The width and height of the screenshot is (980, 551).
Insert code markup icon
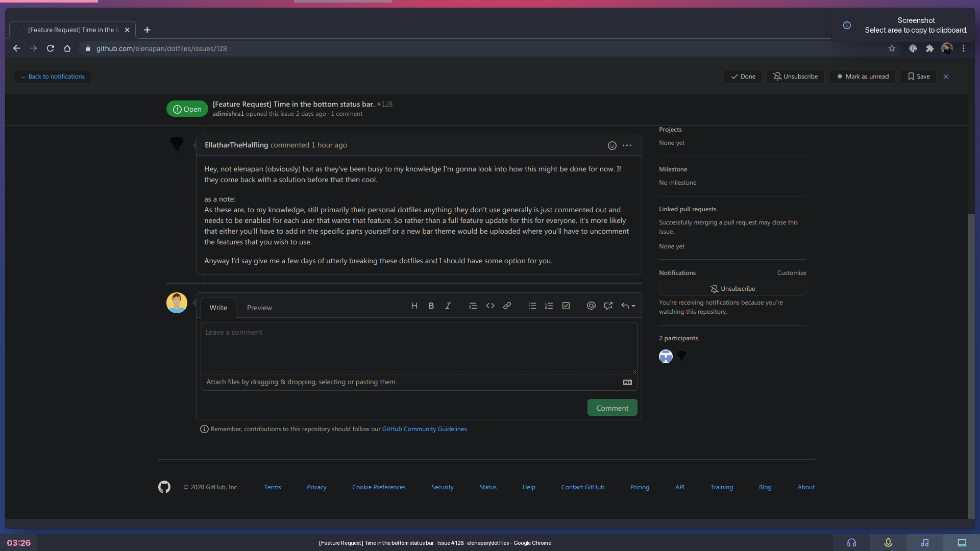click(490, 306)
